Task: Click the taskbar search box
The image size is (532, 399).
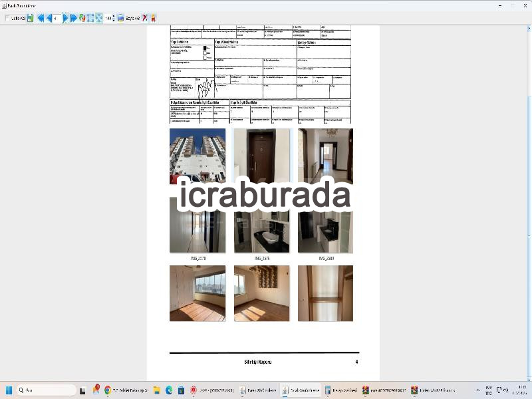Action: 46,390
